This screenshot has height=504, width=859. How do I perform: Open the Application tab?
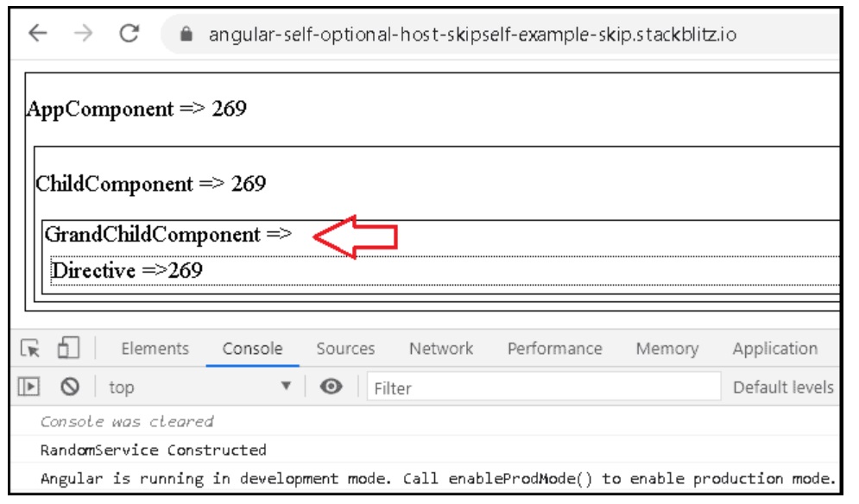(774, 349)
